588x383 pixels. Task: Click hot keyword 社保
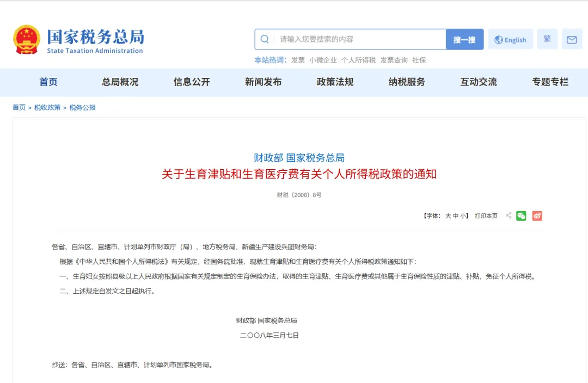pyautogui.click(x=419, y=60)
